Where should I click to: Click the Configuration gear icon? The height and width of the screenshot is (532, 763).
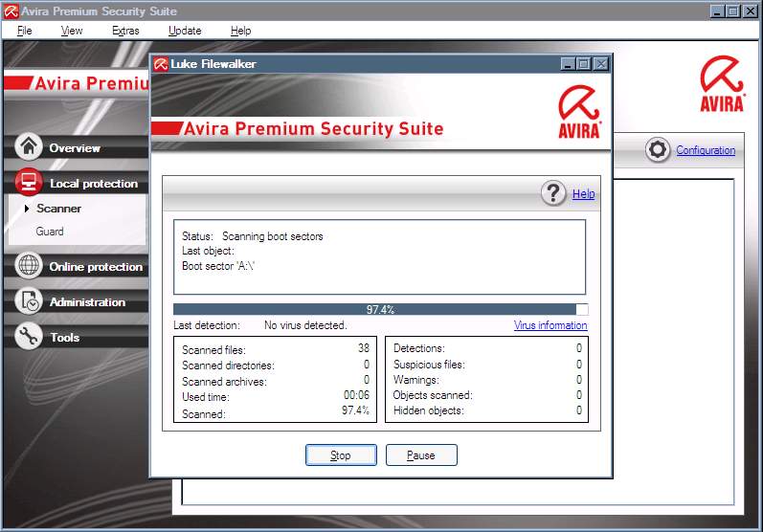658,150
